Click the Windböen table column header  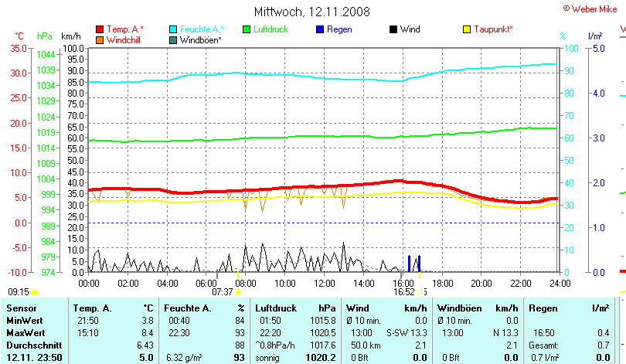[459, 308]
